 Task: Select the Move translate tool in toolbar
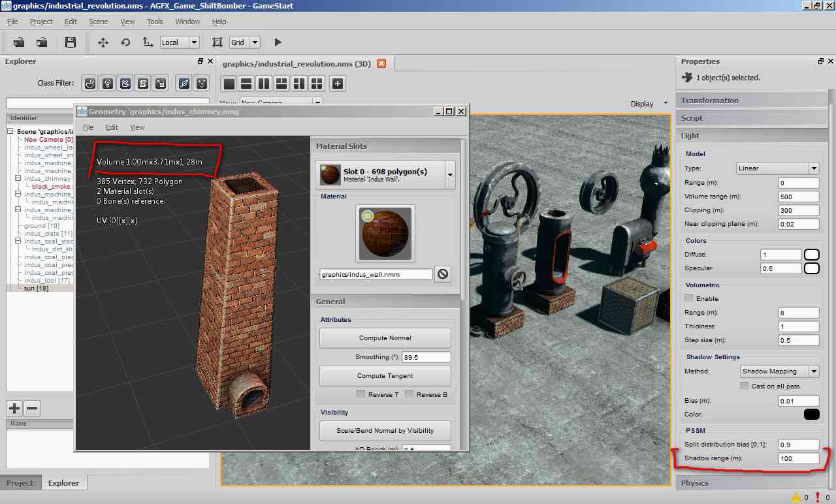click(103, 42)
